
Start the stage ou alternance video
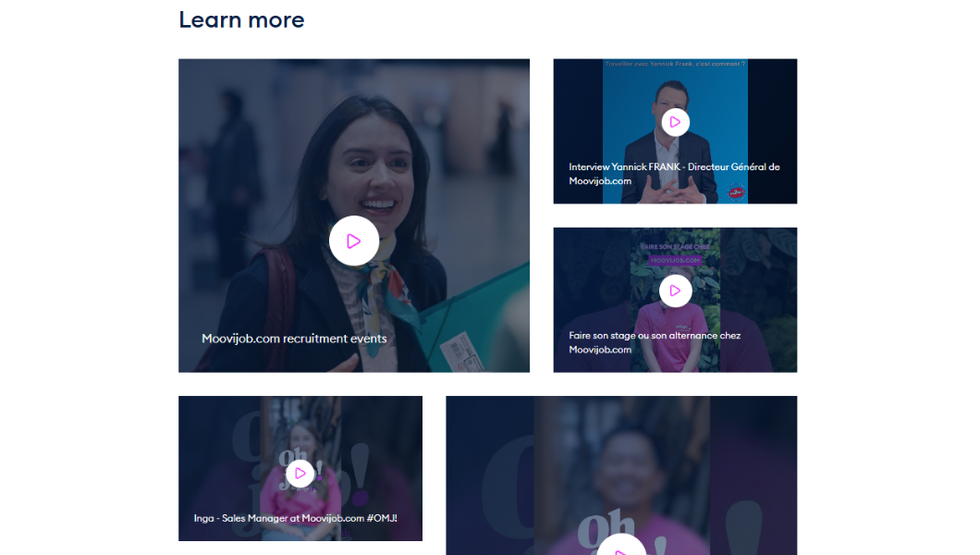(x=675, y=290)
